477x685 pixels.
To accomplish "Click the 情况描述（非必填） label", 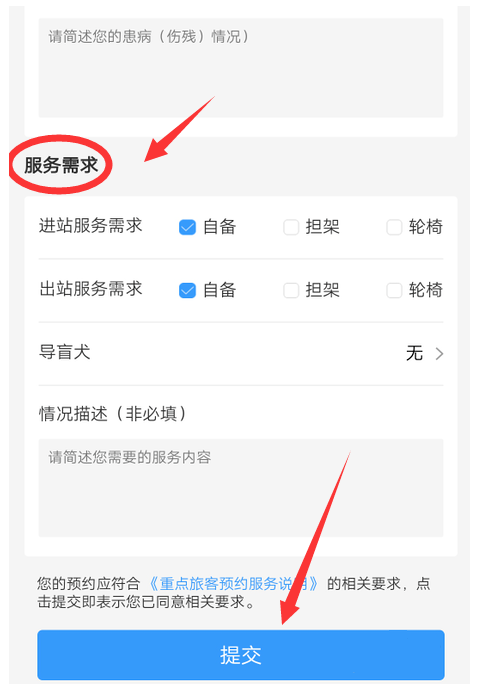I will 113,414.
